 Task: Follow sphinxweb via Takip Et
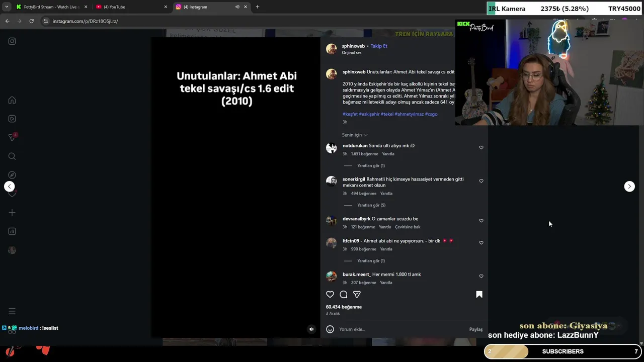(379, 46)
